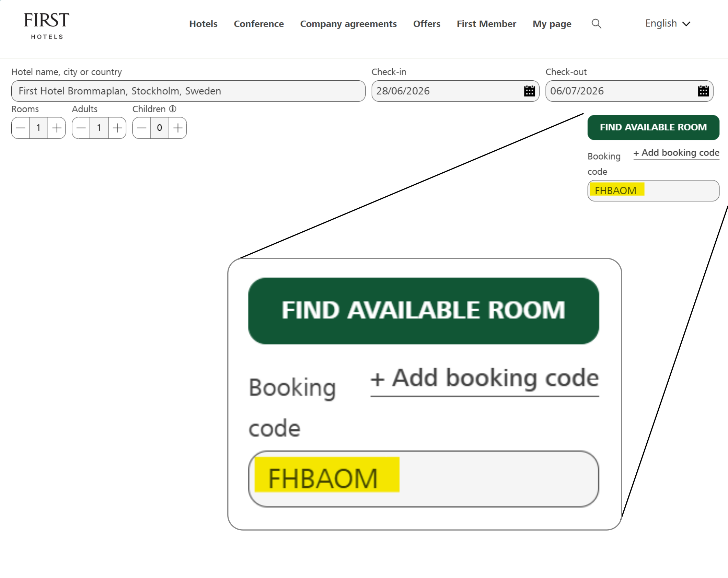
Task: Open the search icon
Action: coord(597,24)
